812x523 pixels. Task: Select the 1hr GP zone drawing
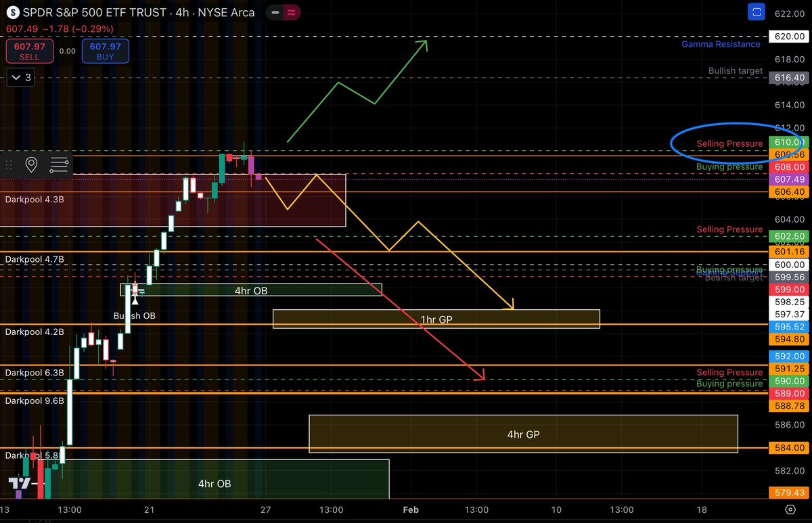436,318
